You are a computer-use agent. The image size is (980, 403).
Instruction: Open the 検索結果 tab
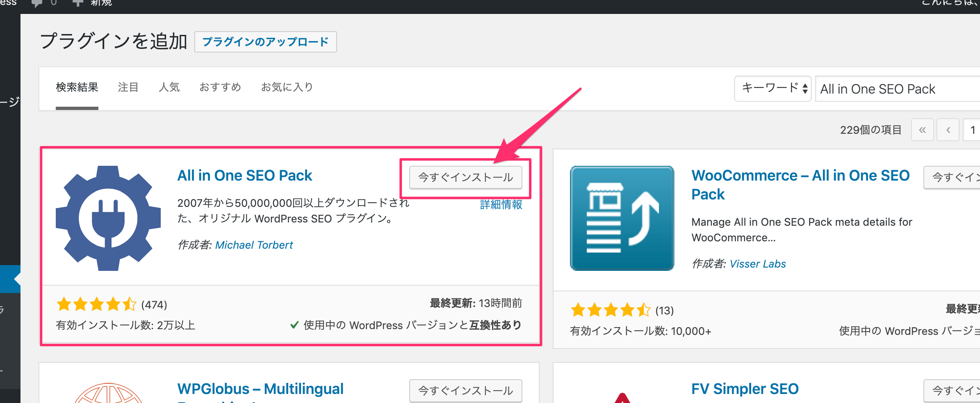[77, 87]
